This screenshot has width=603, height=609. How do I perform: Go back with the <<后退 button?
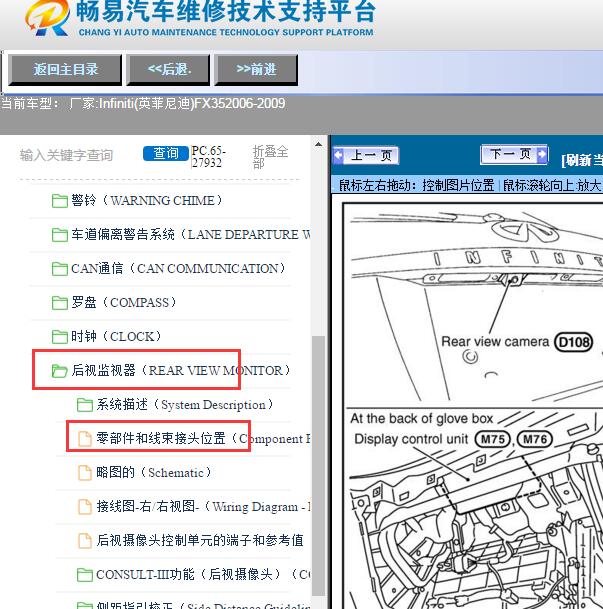(169, 70)
